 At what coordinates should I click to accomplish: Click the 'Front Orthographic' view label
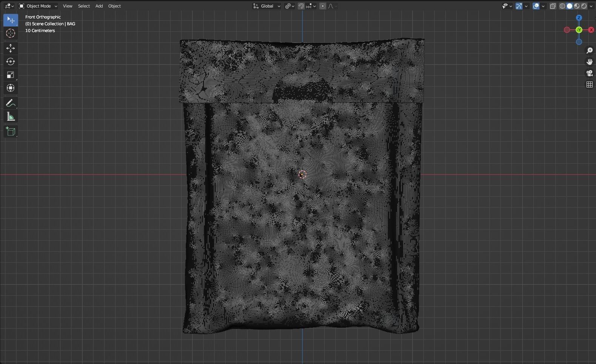click(x=43, y=17)
